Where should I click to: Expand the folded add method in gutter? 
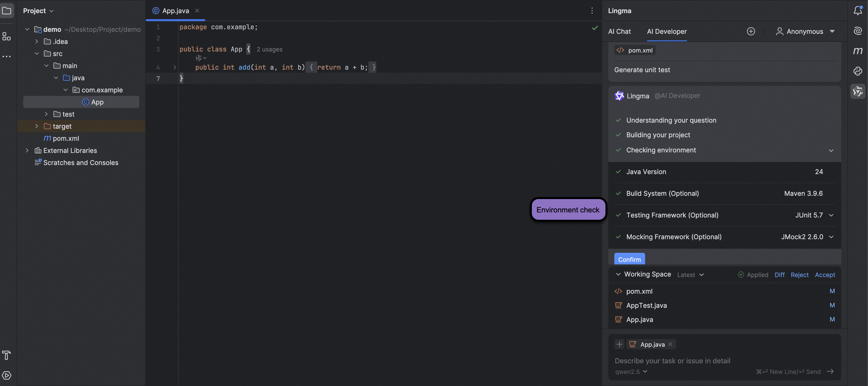point(175,67)
